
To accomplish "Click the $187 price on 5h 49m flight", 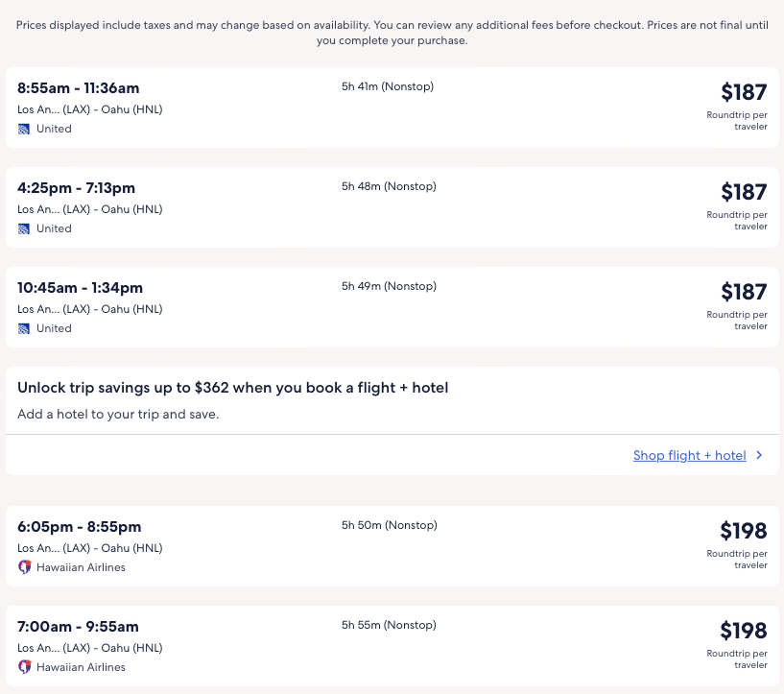I will coord(744,292).
